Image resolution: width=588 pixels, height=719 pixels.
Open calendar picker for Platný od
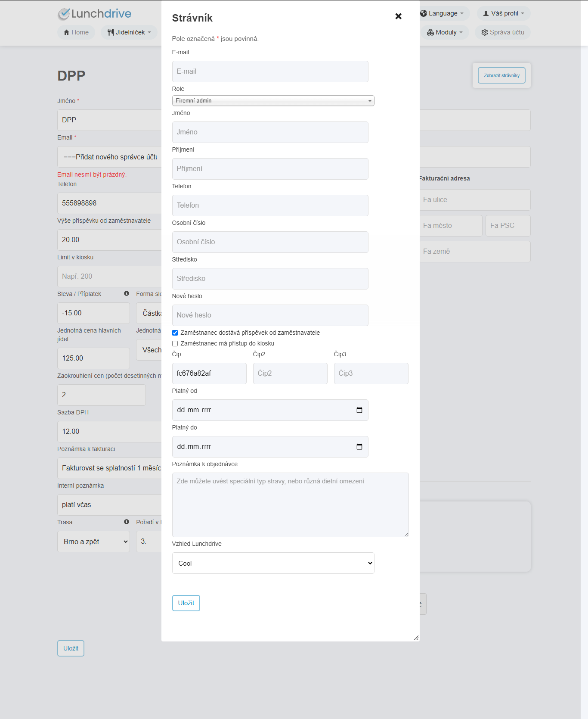coord(359,410)
